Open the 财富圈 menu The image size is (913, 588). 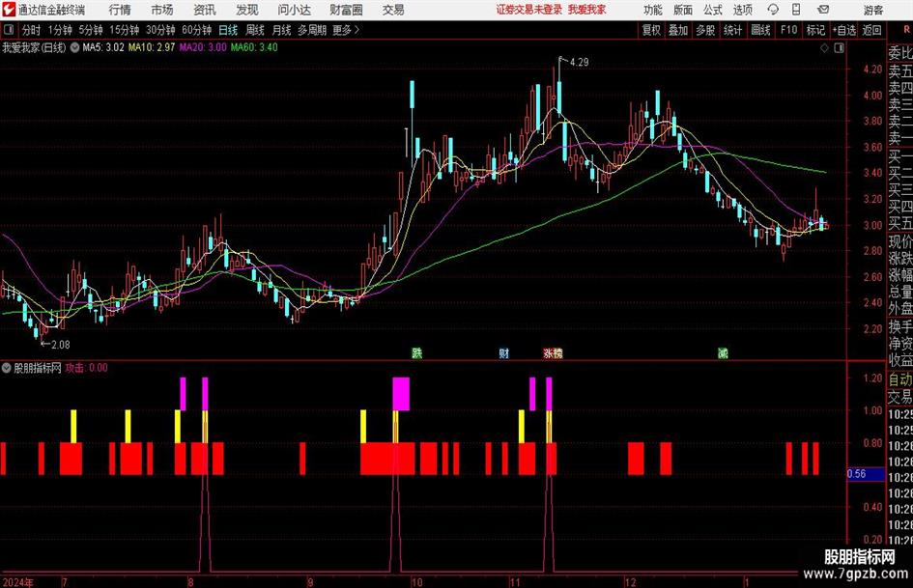(346, 10)
